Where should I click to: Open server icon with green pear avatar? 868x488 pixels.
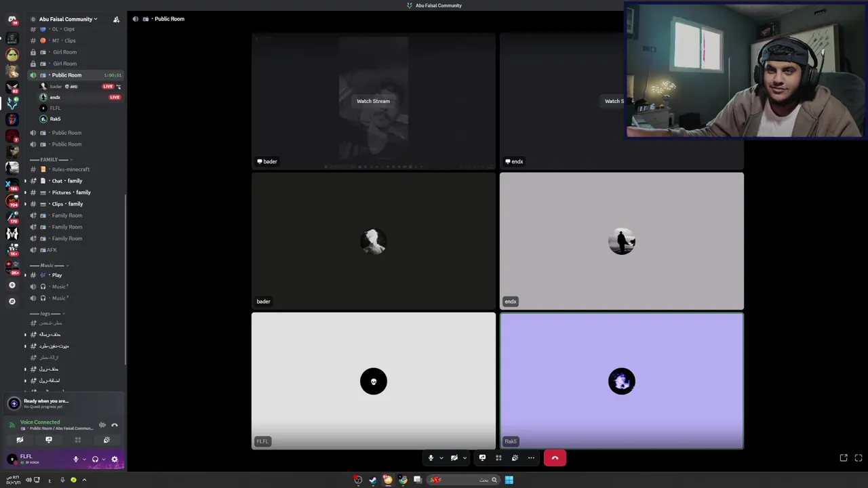coord(12,54)
